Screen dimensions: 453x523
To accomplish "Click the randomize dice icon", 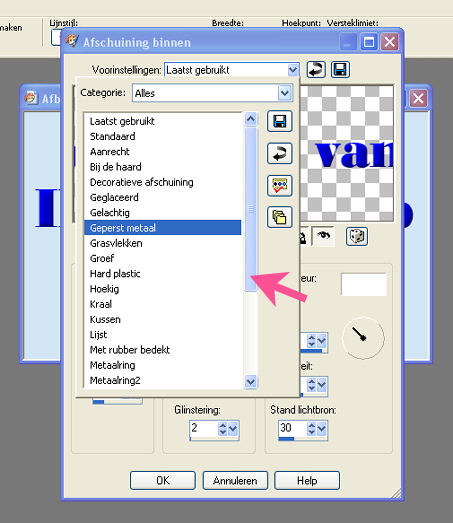I will (357, 236).
